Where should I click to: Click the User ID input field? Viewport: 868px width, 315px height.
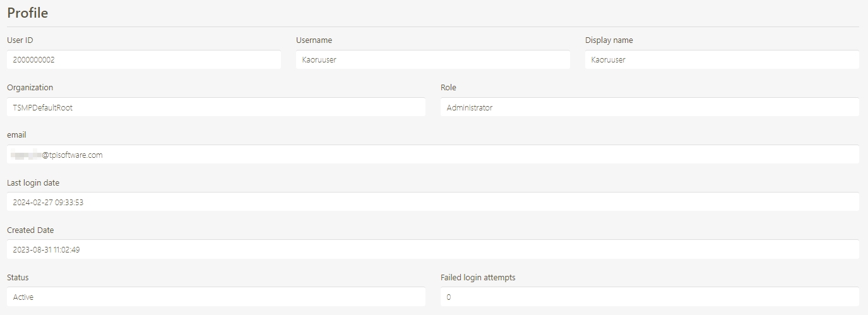(x=143, y=60)
